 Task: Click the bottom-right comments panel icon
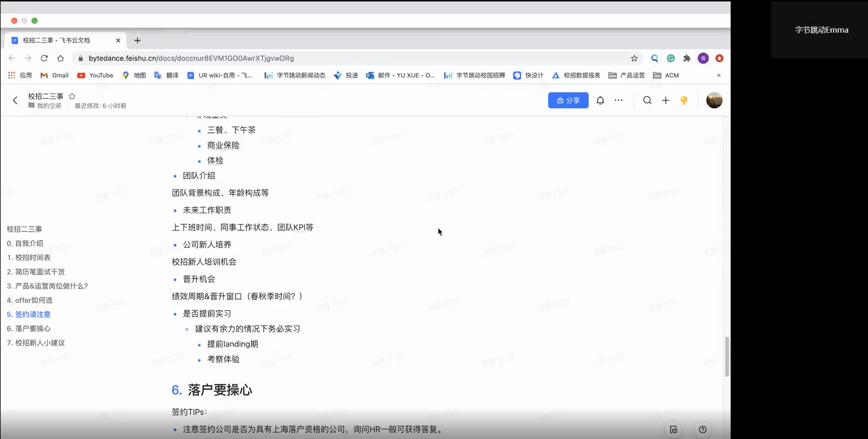coord(673,429)
